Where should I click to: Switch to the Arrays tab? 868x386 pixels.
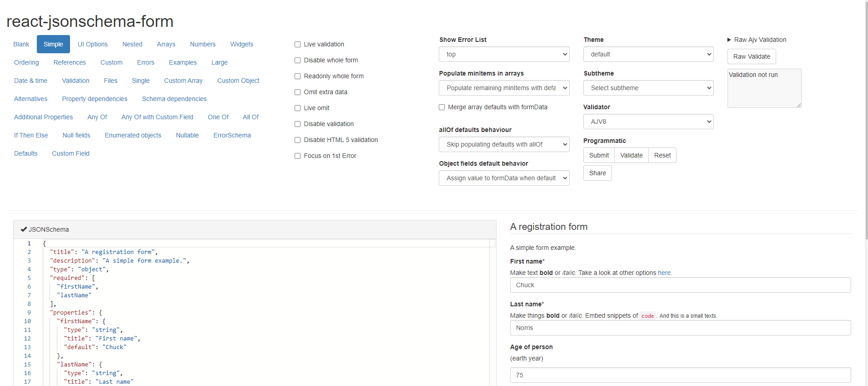click(x=166, y=44)
